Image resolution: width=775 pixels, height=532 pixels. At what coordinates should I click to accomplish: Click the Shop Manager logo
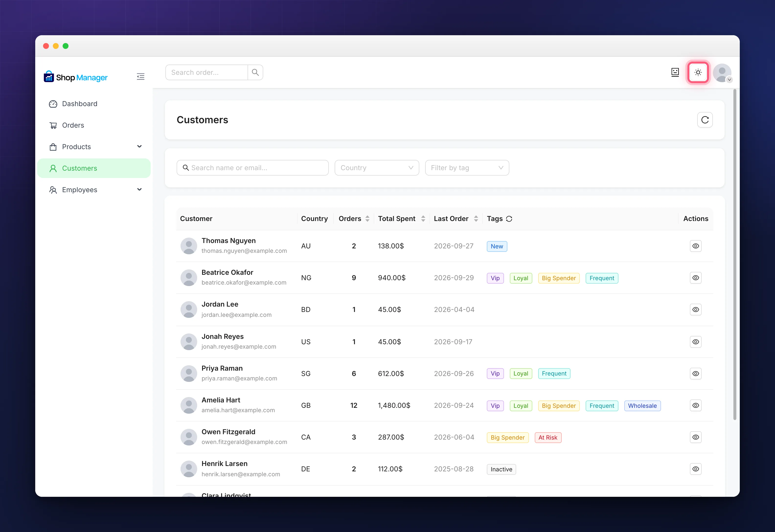(x=76, y=77)
